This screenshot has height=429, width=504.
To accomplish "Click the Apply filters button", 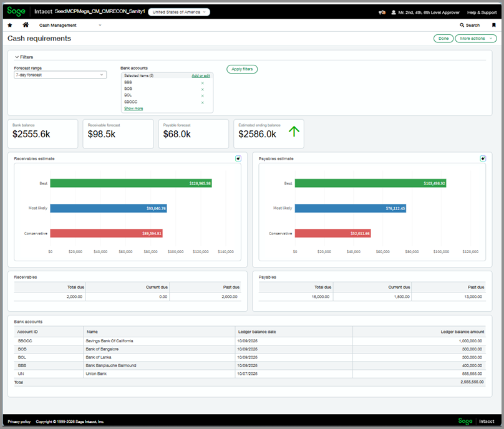I will pos(242,69).
